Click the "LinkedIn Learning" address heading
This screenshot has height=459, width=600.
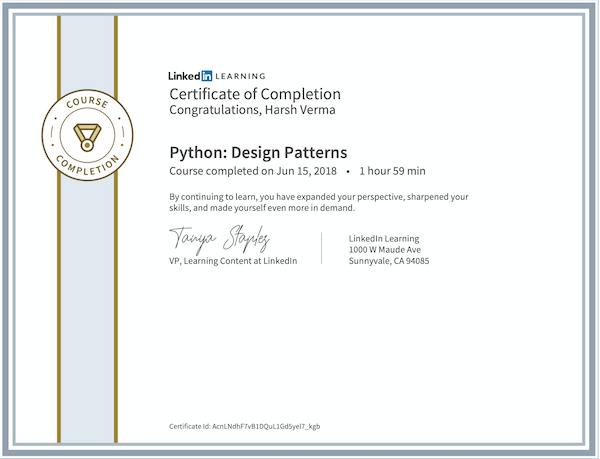pyautogui.click(x=385, y=238)
